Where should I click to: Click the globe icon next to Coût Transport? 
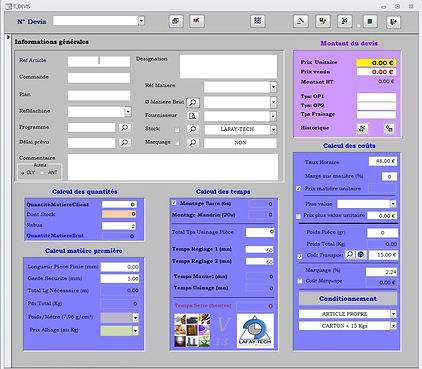tap(361, 255)
